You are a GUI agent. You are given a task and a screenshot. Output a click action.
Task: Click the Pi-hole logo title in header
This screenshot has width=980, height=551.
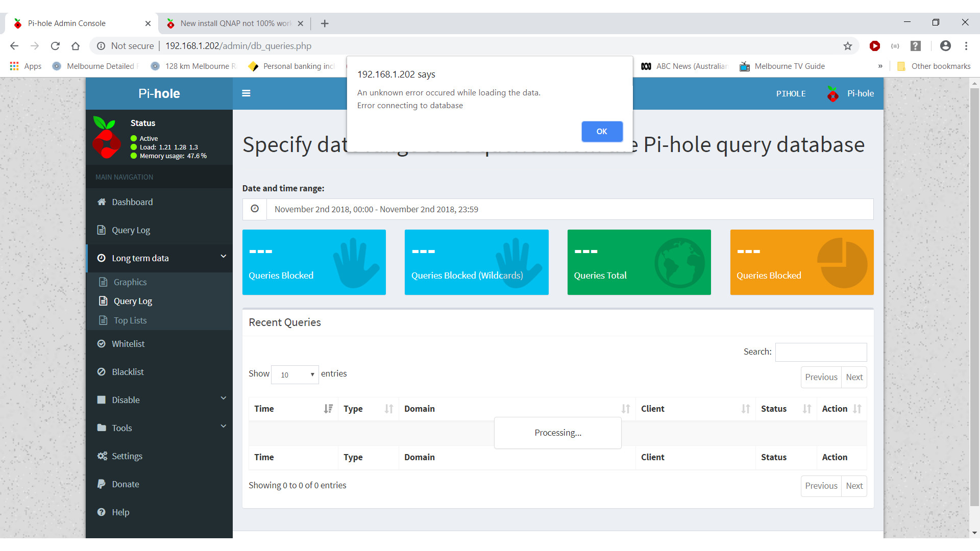tap(159, 93)
